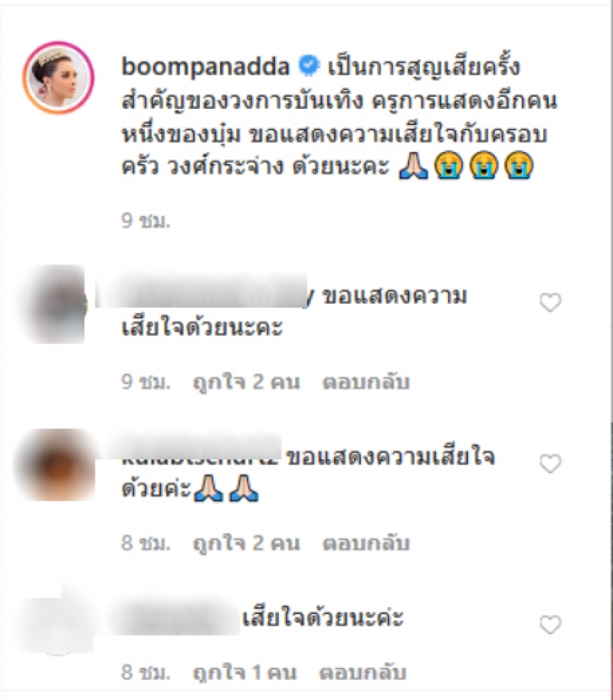The image size is (613, 700).
Task: Open the second commenter's blurred avatar
Action: point(56,465)
